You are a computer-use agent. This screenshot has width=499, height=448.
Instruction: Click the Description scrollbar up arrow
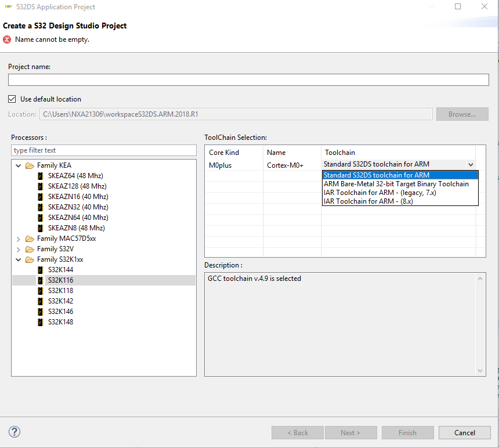[480, 279]
